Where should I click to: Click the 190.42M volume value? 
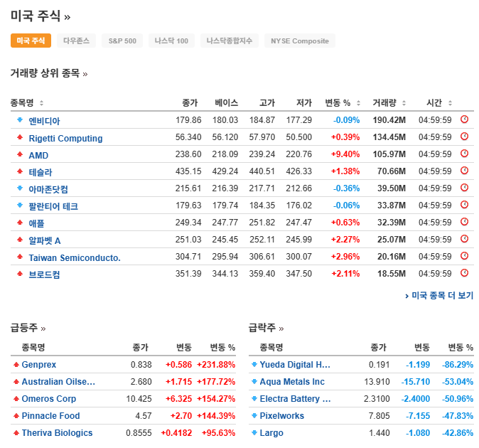click(389, 120)
